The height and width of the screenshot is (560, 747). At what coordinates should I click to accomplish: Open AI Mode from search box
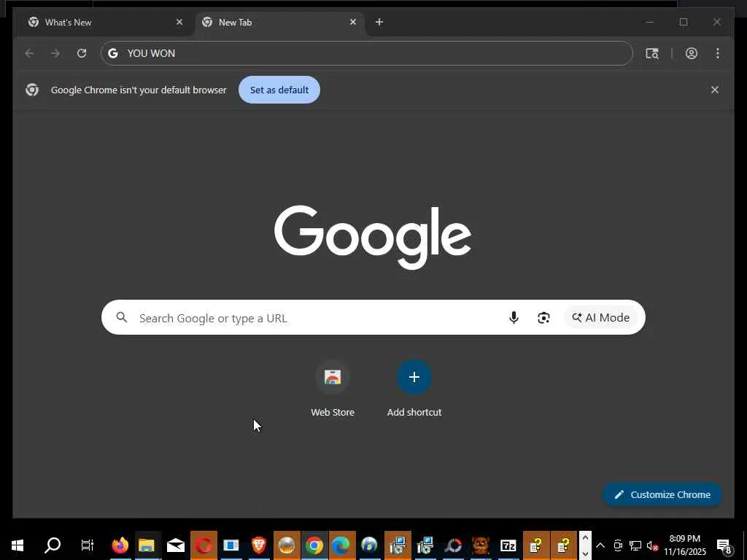pos(601,318)
